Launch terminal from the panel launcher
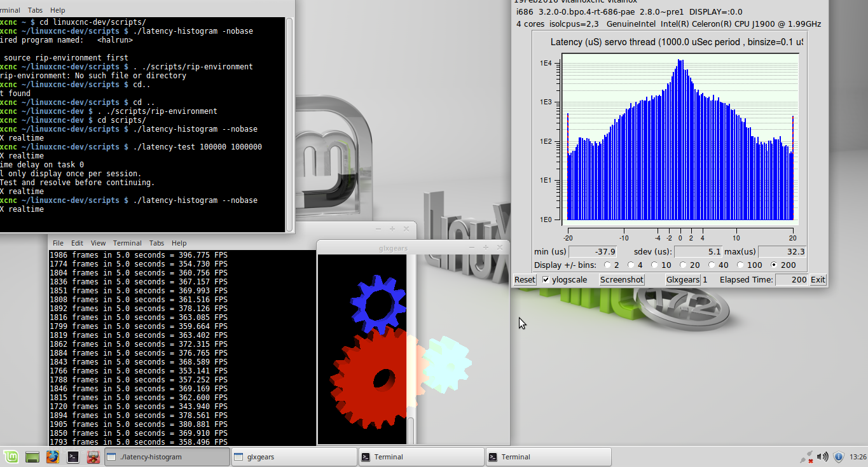This screenshot has height=467, width=868. tap(73, 457)
